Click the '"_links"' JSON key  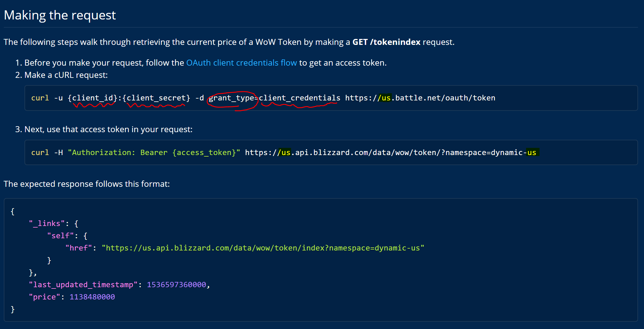47,224
